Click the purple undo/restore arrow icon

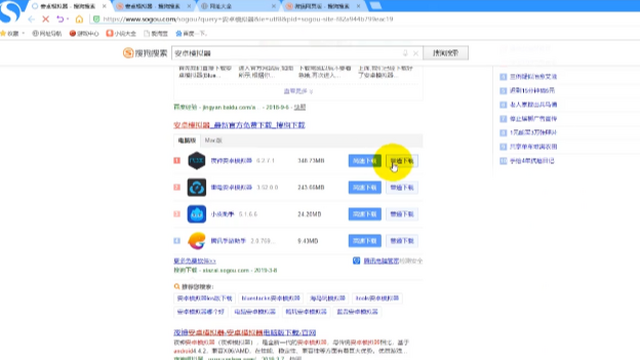(60, 19)
